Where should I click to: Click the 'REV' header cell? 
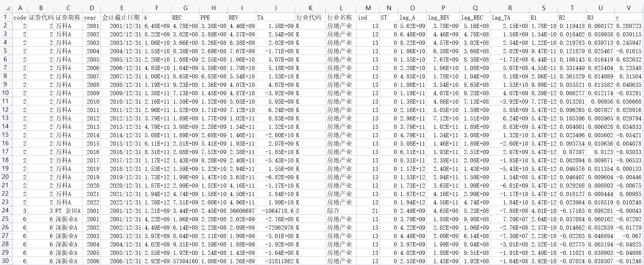click(x=242, y=18)
